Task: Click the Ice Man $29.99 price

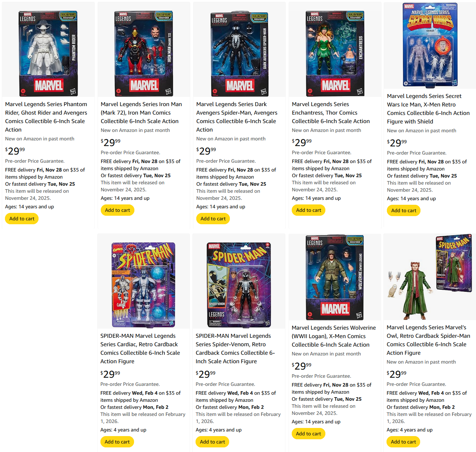Action: (397, 143)
